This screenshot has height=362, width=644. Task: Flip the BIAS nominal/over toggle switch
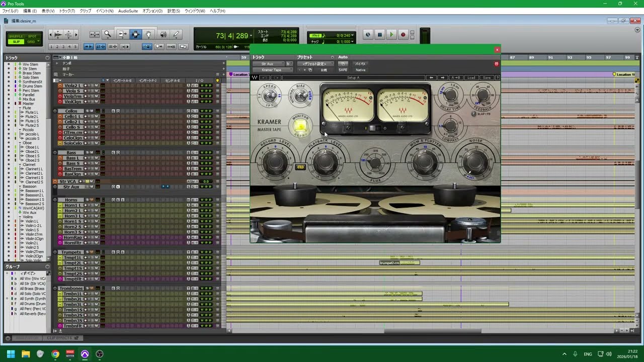[x=301, y=95]
